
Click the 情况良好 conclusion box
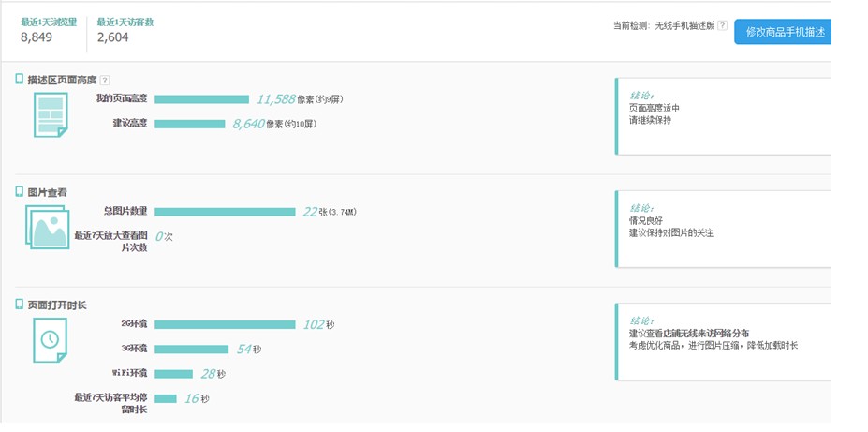click(724, 229)
